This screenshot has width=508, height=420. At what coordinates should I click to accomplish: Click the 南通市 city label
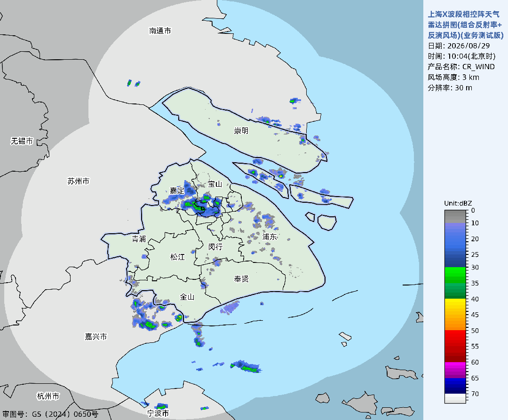pyautogui.click(x=160, y=31)
